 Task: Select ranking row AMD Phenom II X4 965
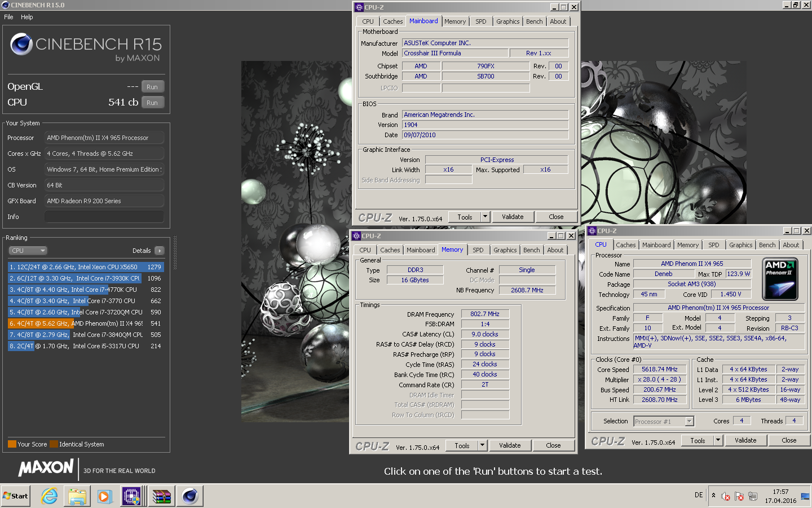pyautogui.click(x=86, y=323)
